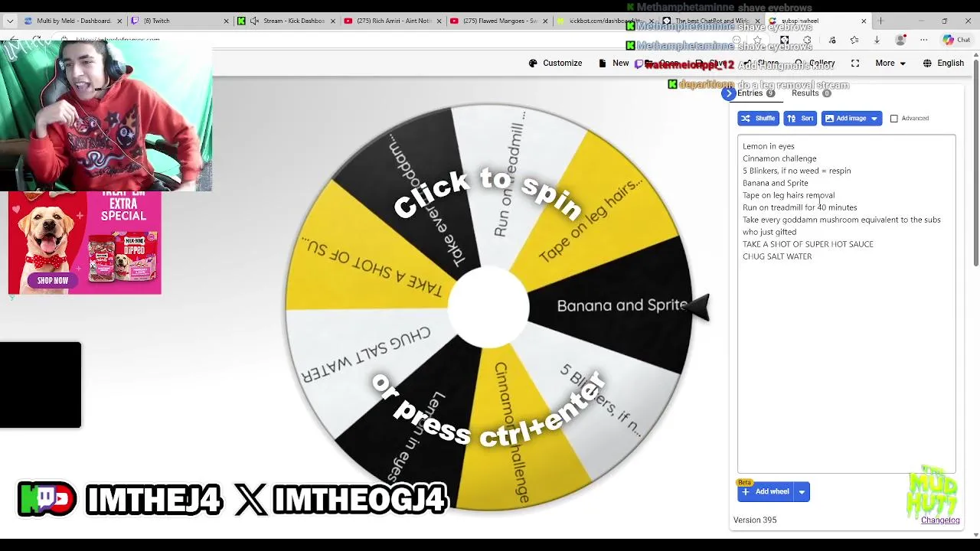Switch to the Entries tab
980x551 pixels.
click(x=755, y=93)
